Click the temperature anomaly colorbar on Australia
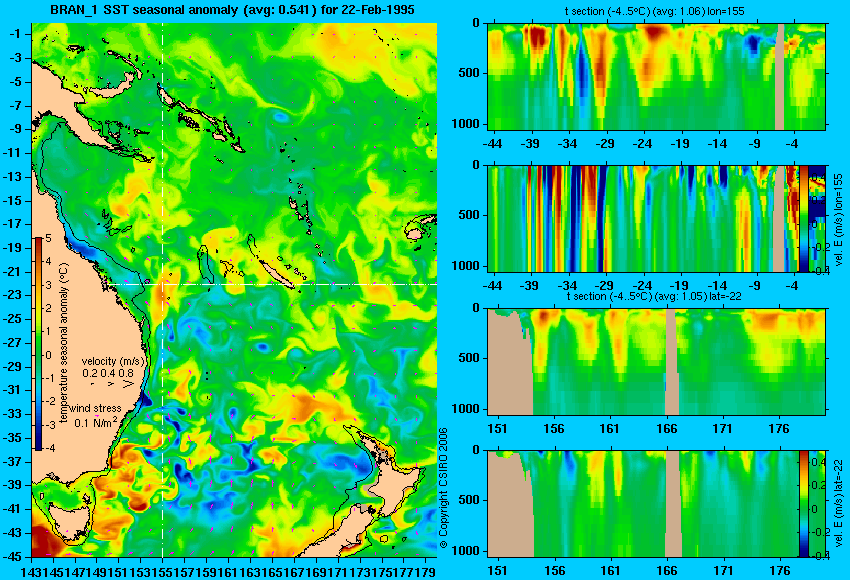This screenshot has height=580, width=850. click(x=39, y=344)
